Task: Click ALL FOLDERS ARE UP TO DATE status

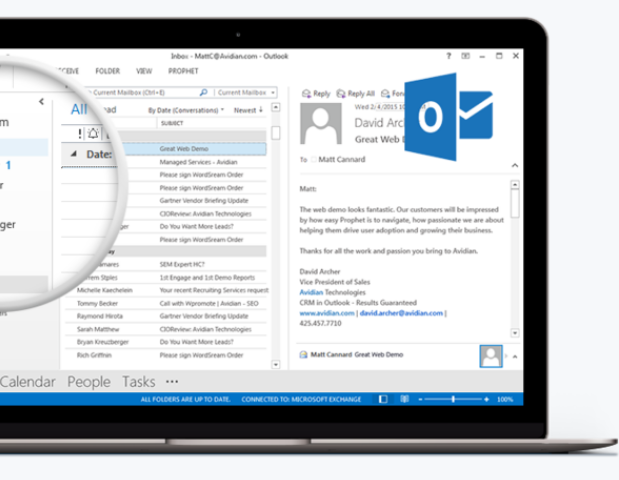Action: [x=185, y=399]
